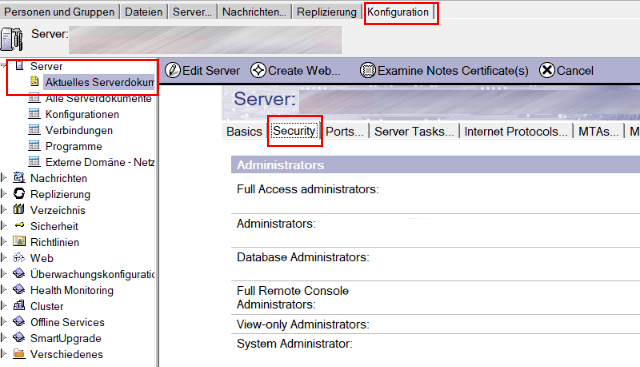The height and width of the screenshot is (367, 640).
Task: Click the Edit Server pencil icon
Action: coord(173,70)
